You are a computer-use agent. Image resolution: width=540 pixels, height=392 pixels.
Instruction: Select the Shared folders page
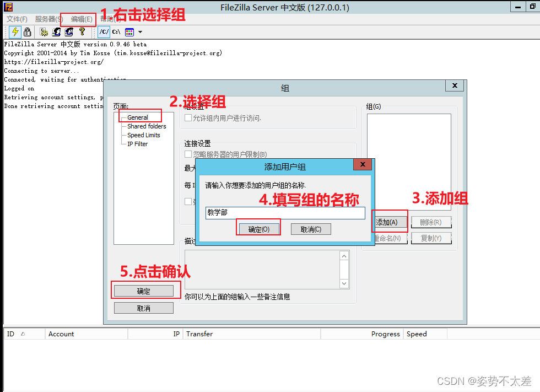click(x=147, y=126)
